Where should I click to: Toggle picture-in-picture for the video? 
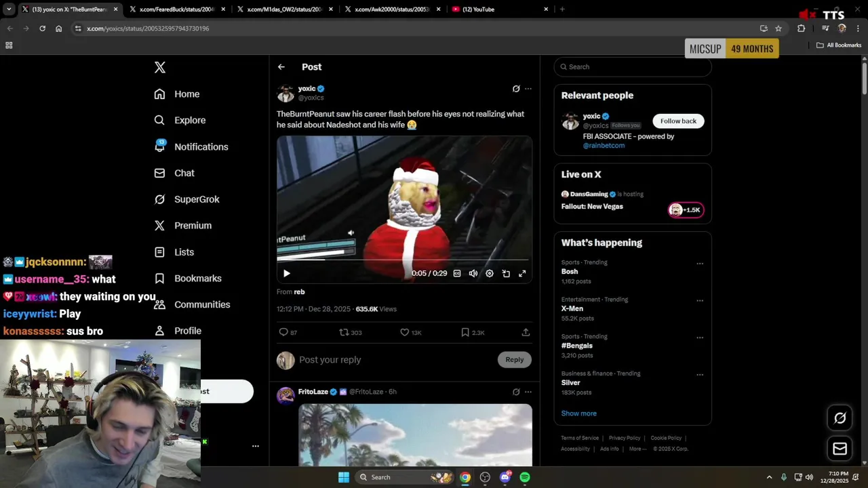point(506,273)
